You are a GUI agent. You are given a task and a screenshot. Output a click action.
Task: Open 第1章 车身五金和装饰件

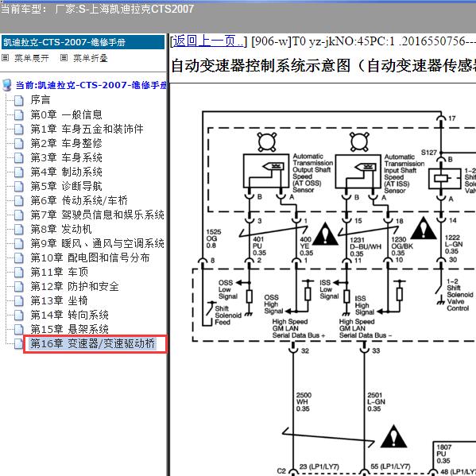tap(87, 129)
